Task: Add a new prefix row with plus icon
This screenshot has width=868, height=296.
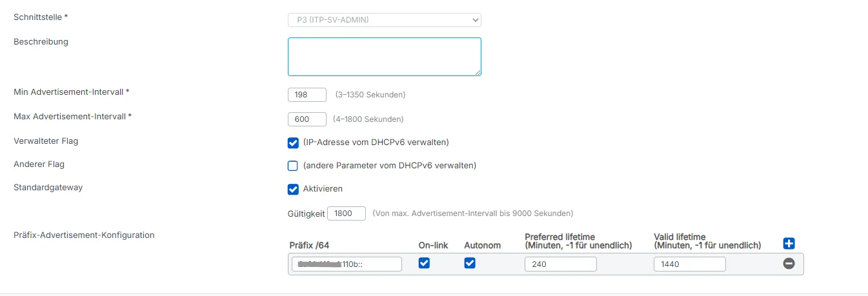Action: (x=789, y=244)
